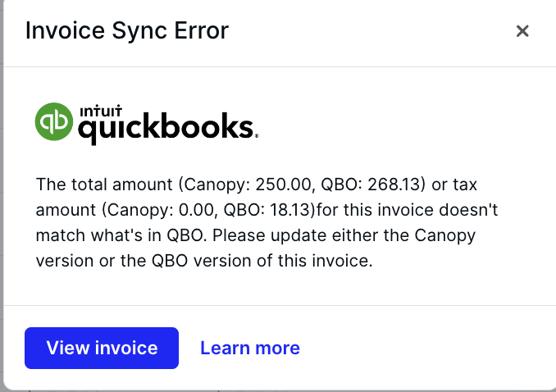The height and width of the screenshot is (392, 556).
Task: Click the words 'Please update either' in message
Action: coord(293,235)
